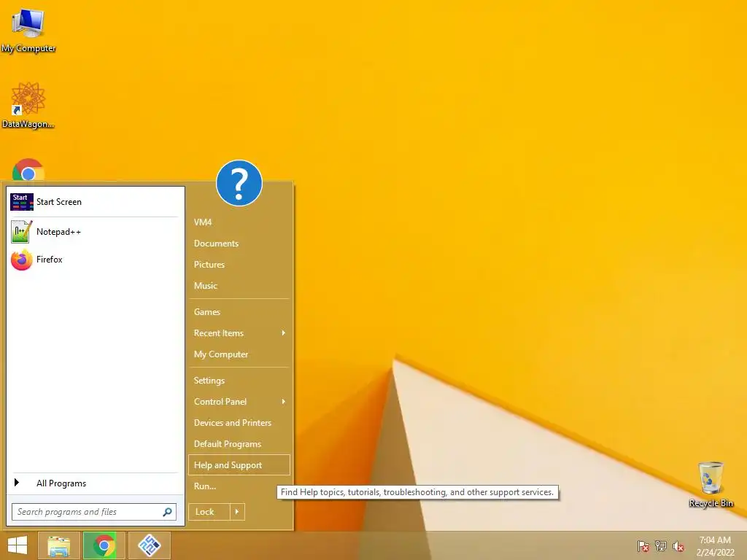Click the network tray icon

(x=661, y=546)
